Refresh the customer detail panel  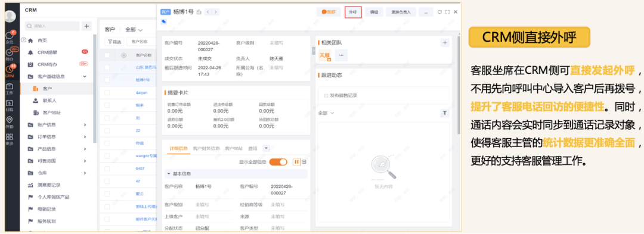pyautogui.click(x=439, y=13)
